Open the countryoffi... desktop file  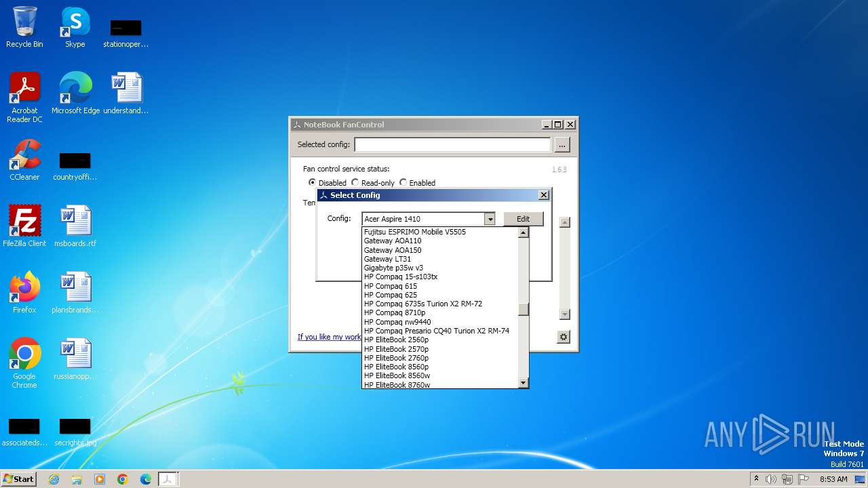[x=75, y=166]
